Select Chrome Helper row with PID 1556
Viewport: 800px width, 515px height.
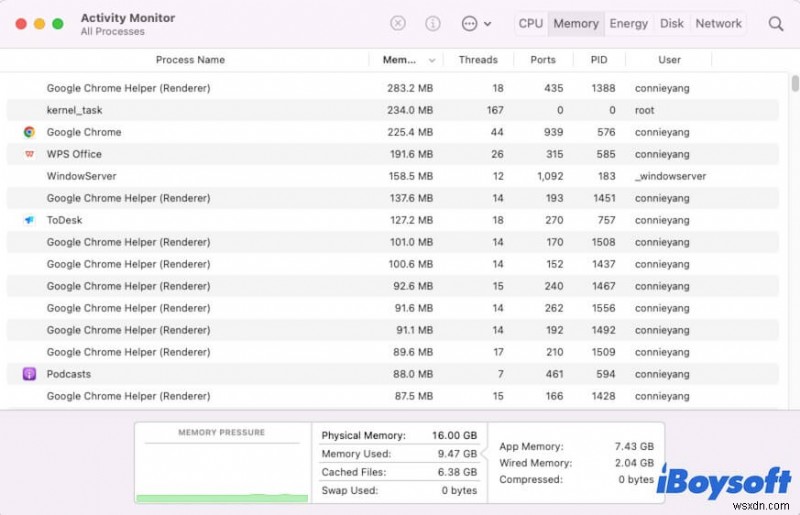(392, 308)
